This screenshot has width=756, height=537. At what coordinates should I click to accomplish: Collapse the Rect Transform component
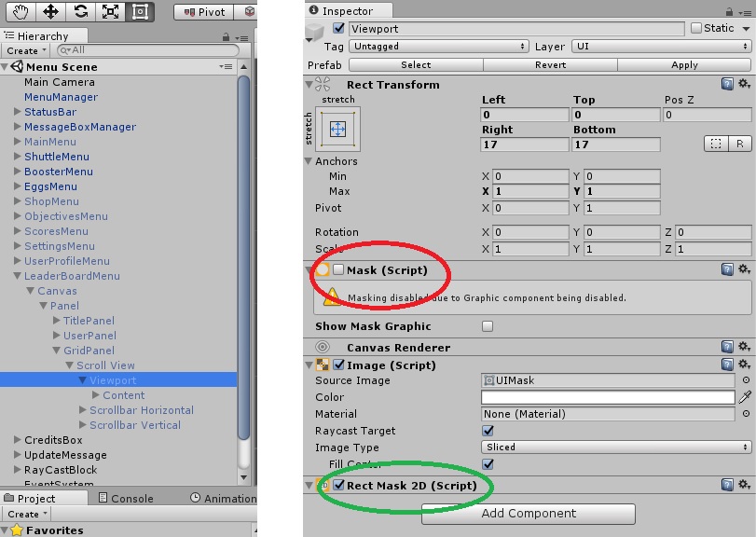click(x=309, y=84)
